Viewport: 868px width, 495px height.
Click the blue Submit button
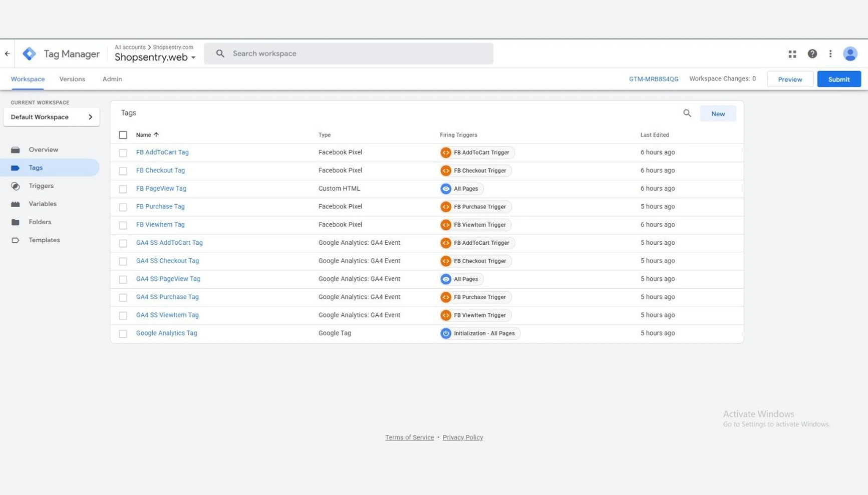click(839, 79)
